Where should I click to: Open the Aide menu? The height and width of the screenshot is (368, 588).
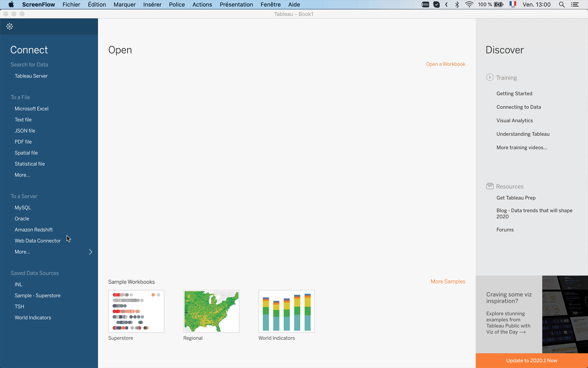click(x=294, y=4)
